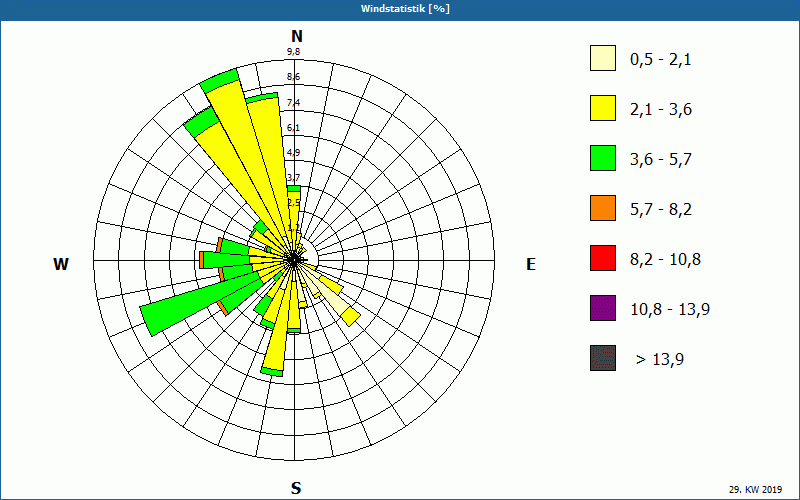Click the E compass label

(531, 264)
